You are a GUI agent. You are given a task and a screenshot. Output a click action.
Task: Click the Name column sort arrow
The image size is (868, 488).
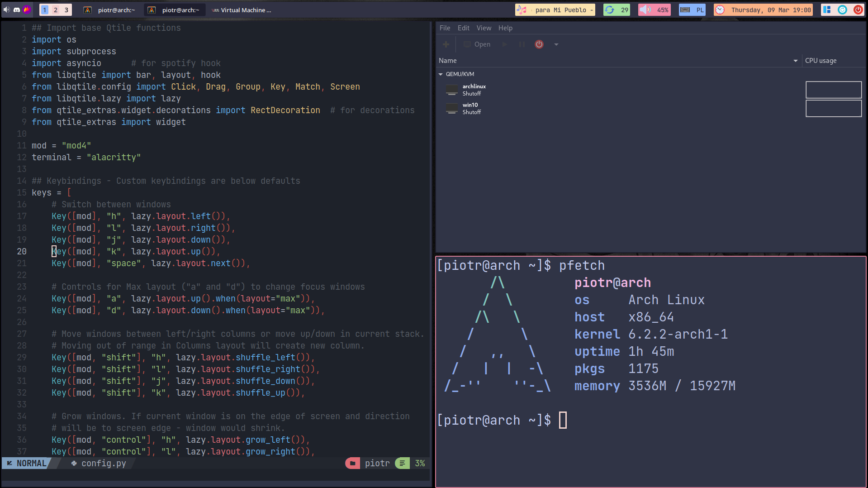click(x=796, y=61)
